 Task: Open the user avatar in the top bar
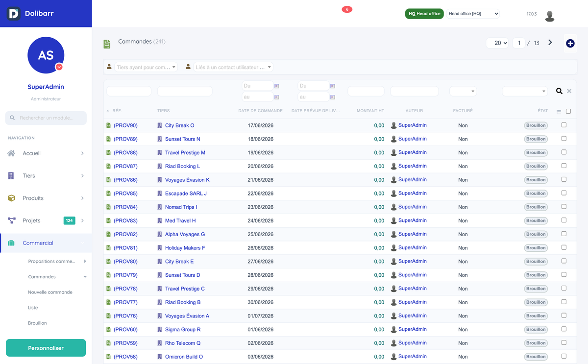pos(550,16)
